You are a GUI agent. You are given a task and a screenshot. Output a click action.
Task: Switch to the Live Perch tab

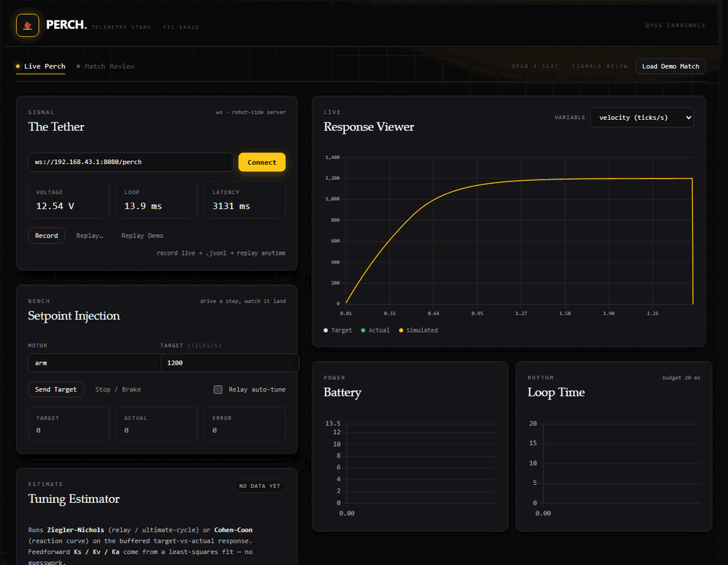click(x=40, y=66)
